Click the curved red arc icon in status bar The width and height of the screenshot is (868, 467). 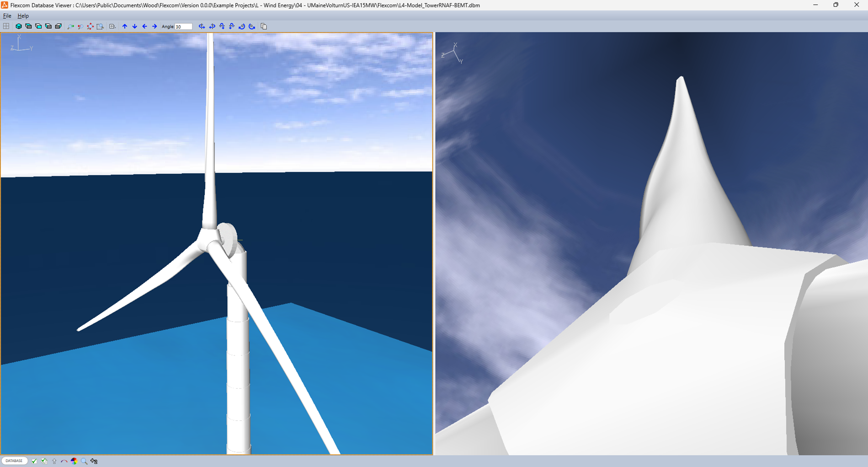click(x=64, y=461)
